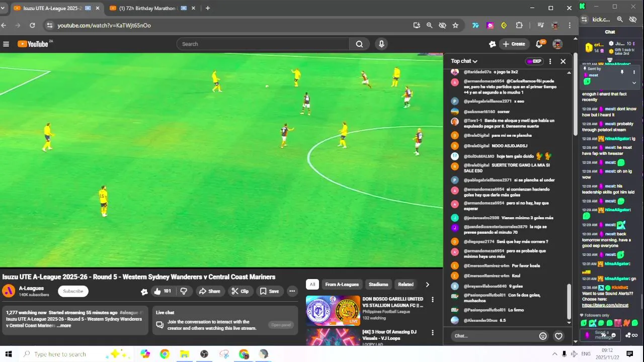Collapse the pinned message in Kick chat
This screenshot has height=362, width=644.
pos(634,83)
